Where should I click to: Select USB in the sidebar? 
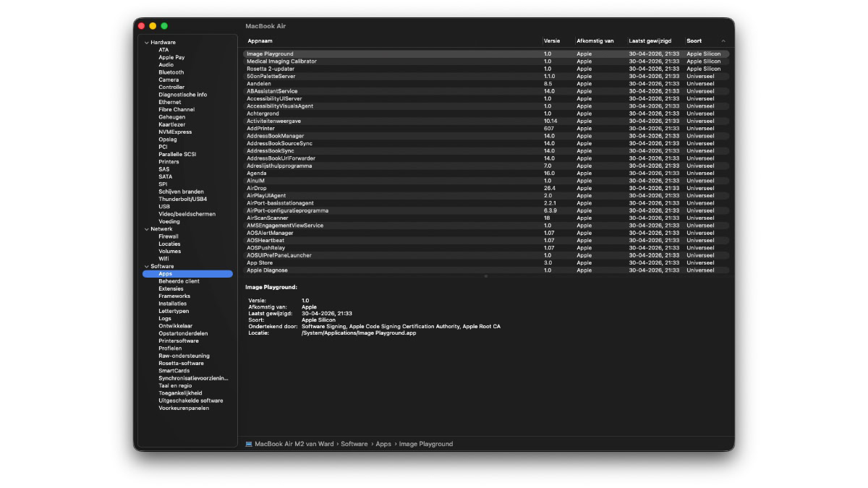point(164,207)
